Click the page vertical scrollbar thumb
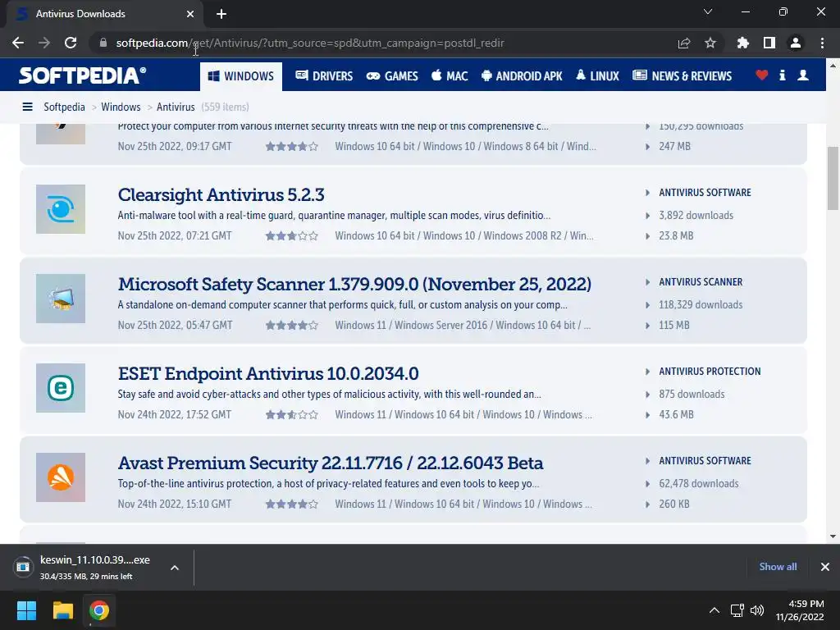The height and width of the screenshot is (630, 840). (x=833, y=178)
